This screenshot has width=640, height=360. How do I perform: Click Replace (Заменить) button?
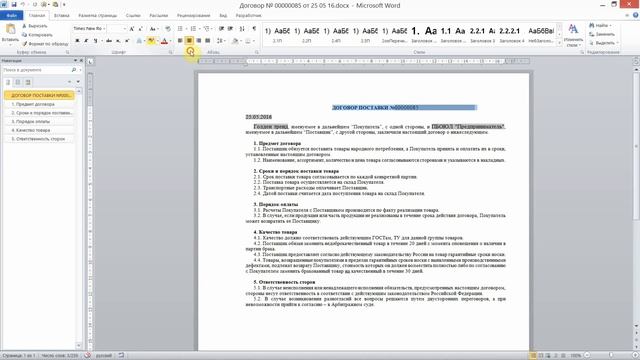602,34
